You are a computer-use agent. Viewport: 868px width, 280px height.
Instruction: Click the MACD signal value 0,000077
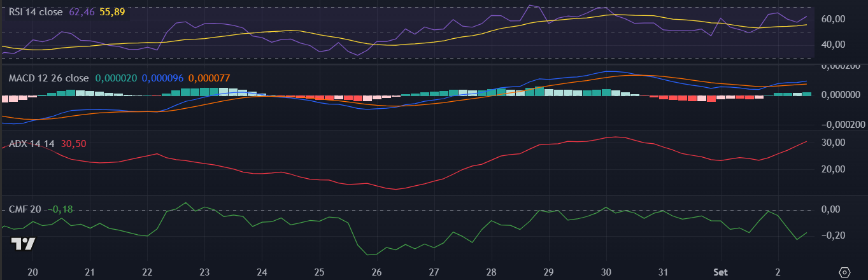pos(209,78)
